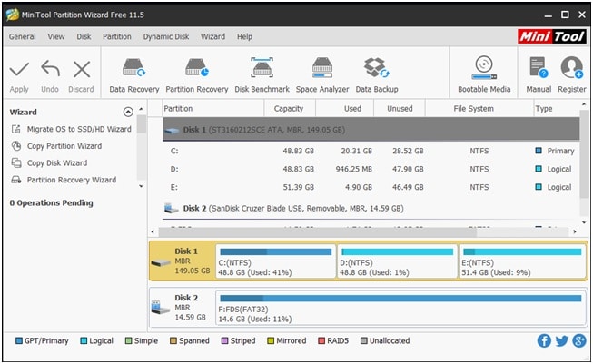This screenshot has width=593, height=364.
Task: Open the Wizard menu
Action: (212, 36)
